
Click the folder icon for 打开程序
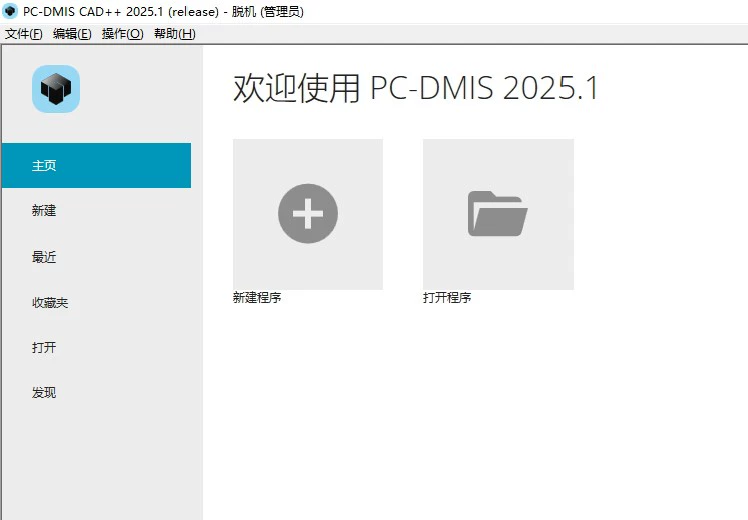pos(498,213)
